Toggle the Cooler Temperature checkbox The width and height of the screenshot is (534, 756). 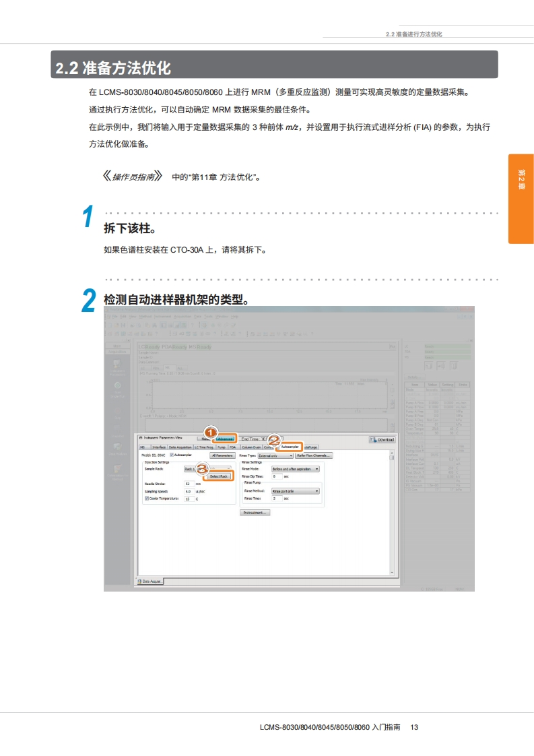point(147,499)
